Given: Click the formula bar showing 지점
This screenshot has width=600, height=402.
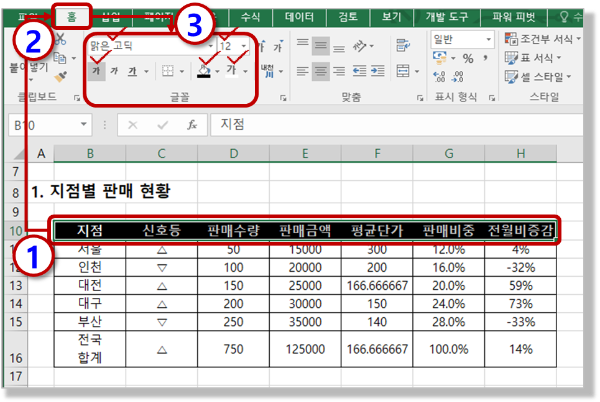Looking at the screenshot, I should [x=396, y=125].
